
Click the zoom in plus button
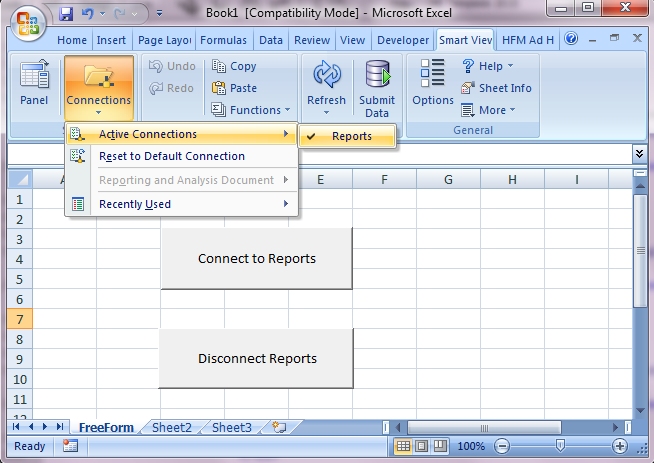coord(620,446)
